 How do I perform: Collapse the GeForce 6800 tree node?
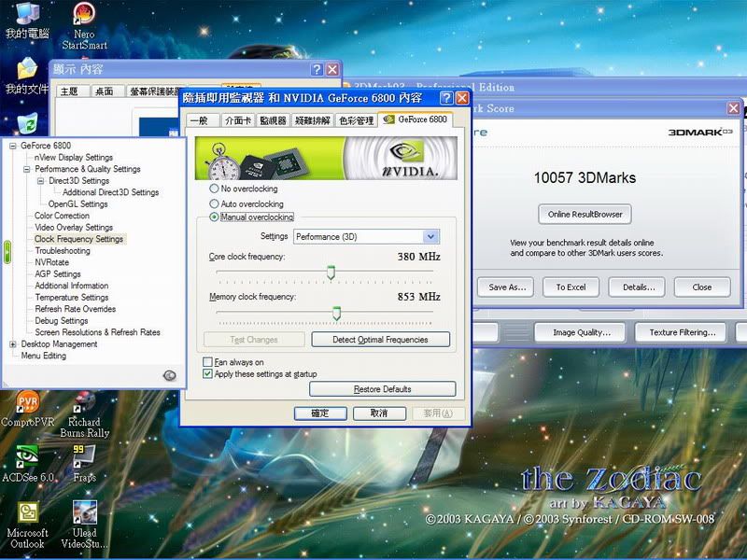click(13, 146)
